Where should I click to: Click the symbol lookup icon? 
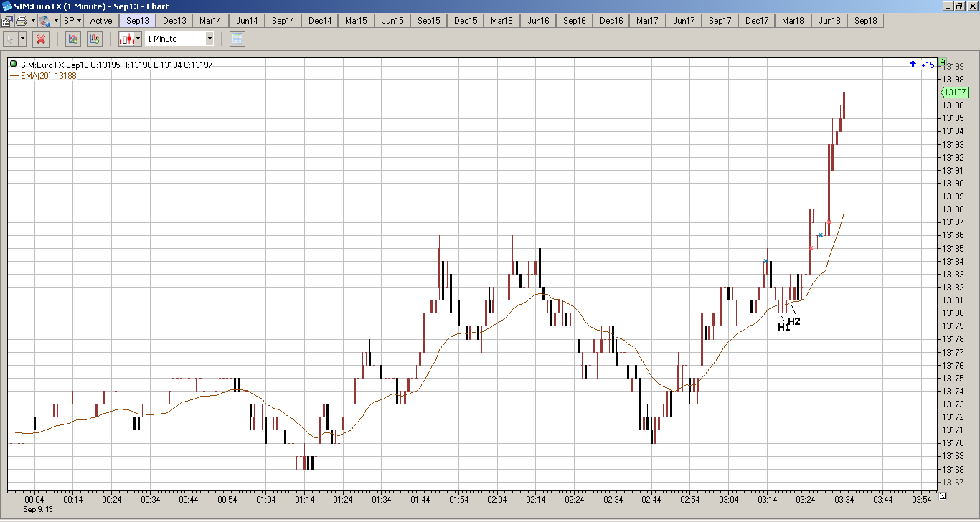tap(44, 21)
